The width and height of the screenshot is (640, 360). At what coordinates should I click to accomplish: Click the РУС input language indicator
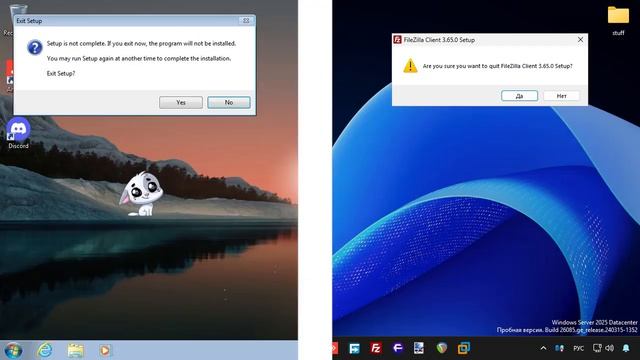click(578, 349)
